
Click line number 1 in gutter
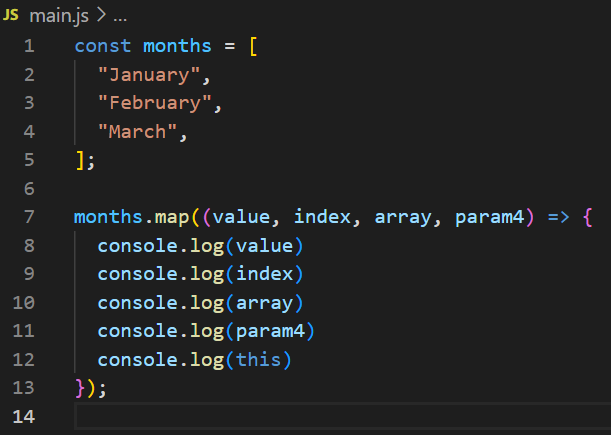click(29, 46)
